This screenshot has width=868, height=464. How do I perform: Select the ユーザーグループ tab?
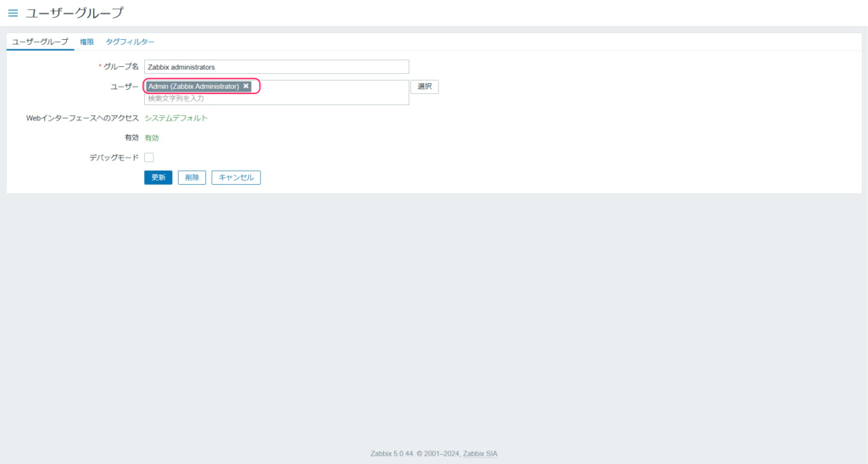tap(40, 42)
